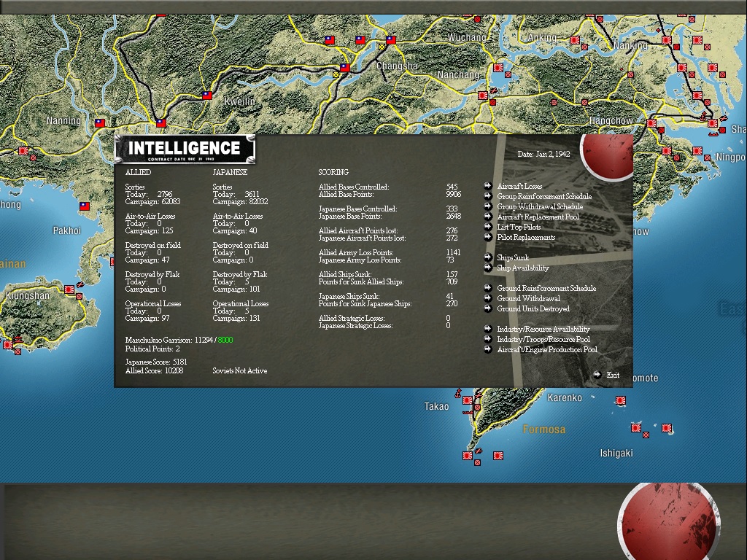The image size is (747, 560).
Task: Click the Political Points: 2 line
Action: (152, 349)
